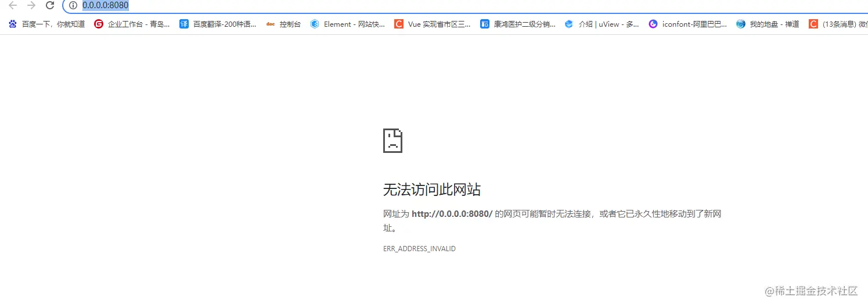This screenshot has width=868, height=307.
Task: Open the 介绍 | uView bookmark
Action: pos(602,24)
